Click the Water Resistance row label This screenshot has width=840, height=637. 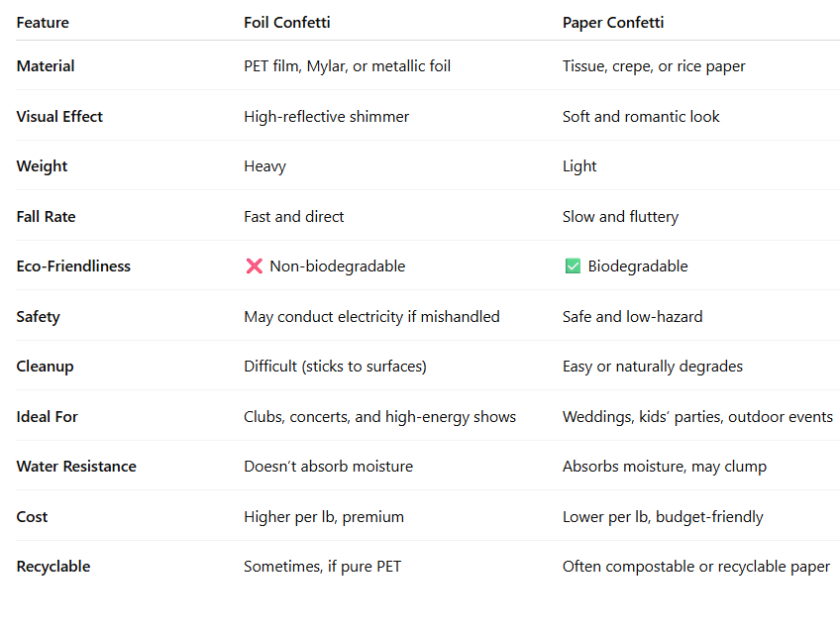[76, 466]
